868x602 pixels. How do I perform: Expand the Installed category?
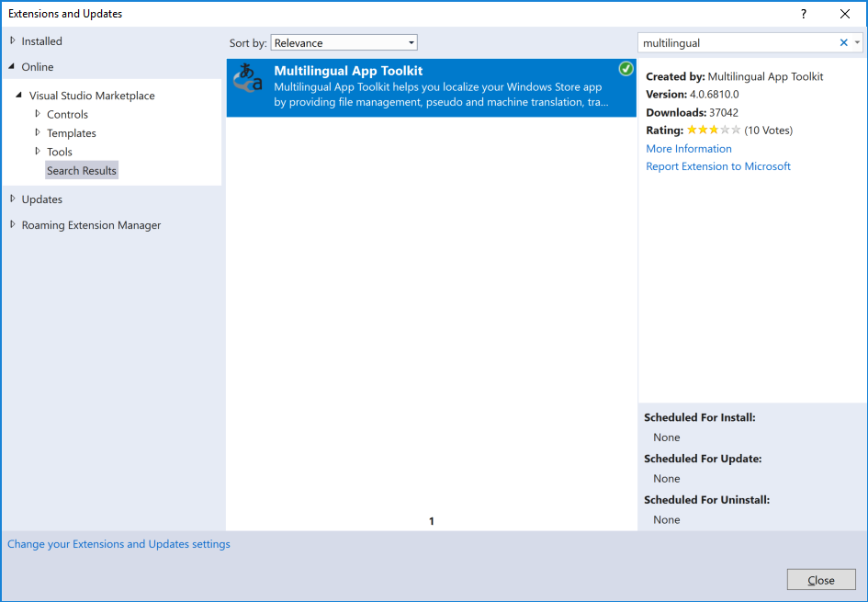(13, 41)
